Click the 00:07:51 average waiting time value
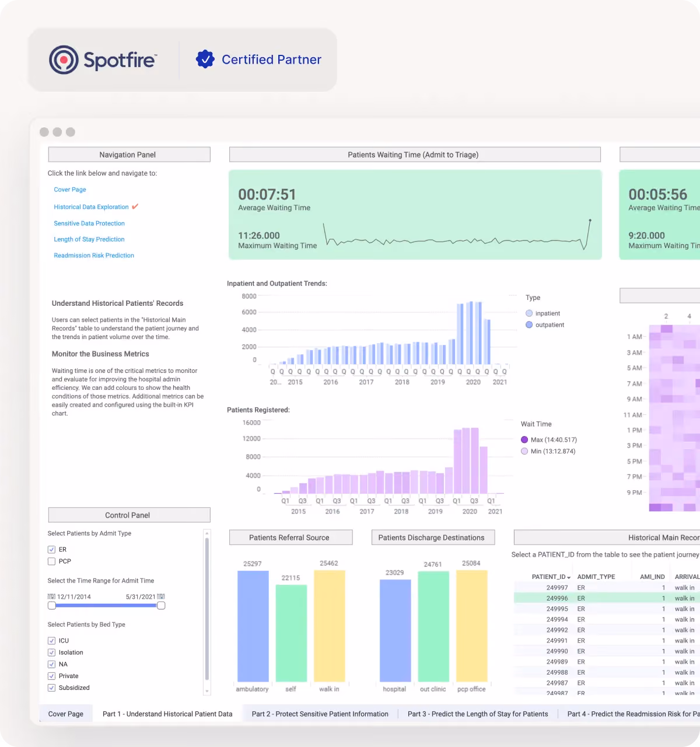This screenshot has height=747, width=700. coord(267,194)
